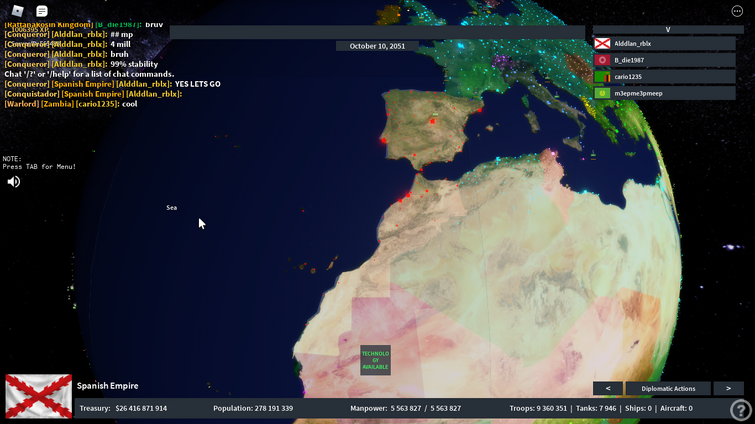The width and height of the screenshot is (755, 424).
Task: Click the Sea label on the ocean
Action: click(x=171, y=207)
